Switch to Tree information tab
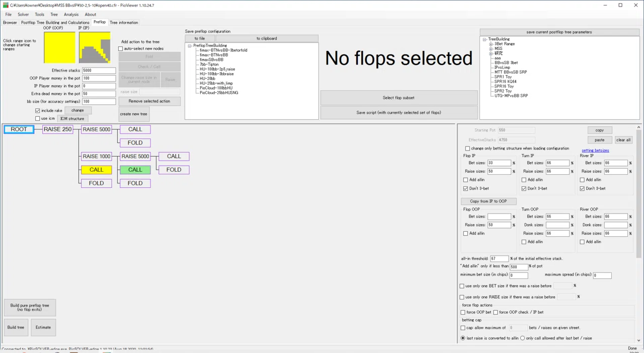644x353 pixels. tap(124, 23)
